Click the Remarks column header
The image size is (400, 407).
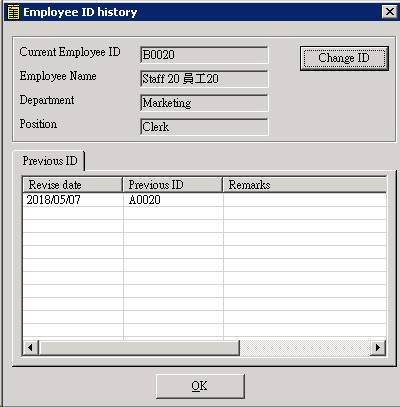304,185
